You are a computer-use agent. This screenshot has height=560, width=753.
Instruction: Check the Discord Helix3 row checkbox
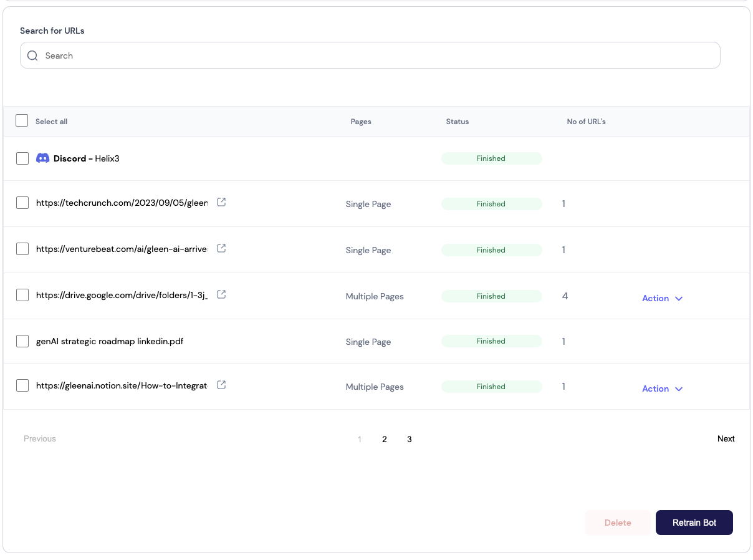(x=22, y=158)
